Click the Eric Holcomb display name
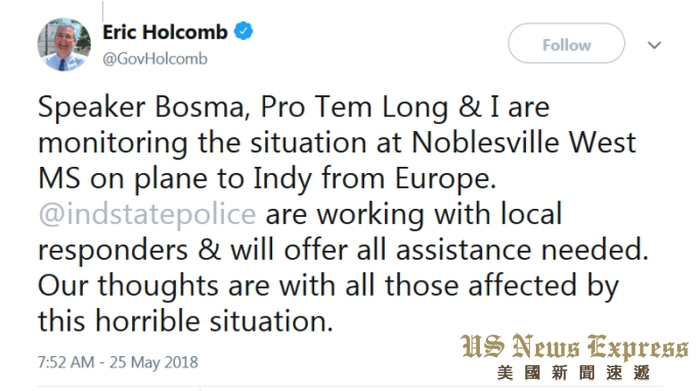 click(165, 32)
